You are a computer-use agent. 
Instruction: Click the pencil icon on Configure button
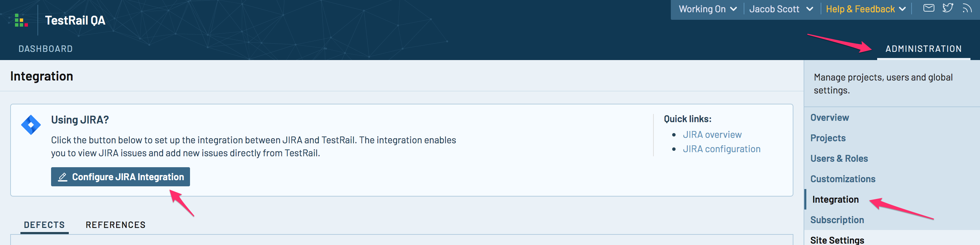(63, 177)
